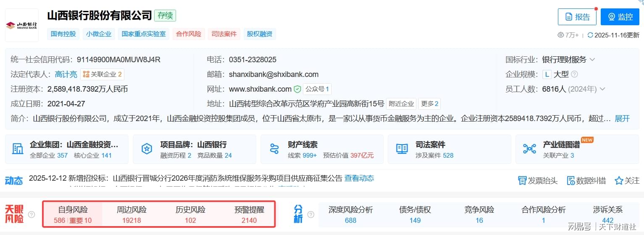
Task: Click the help icon next to 大型
Action: tap(574, 74)
